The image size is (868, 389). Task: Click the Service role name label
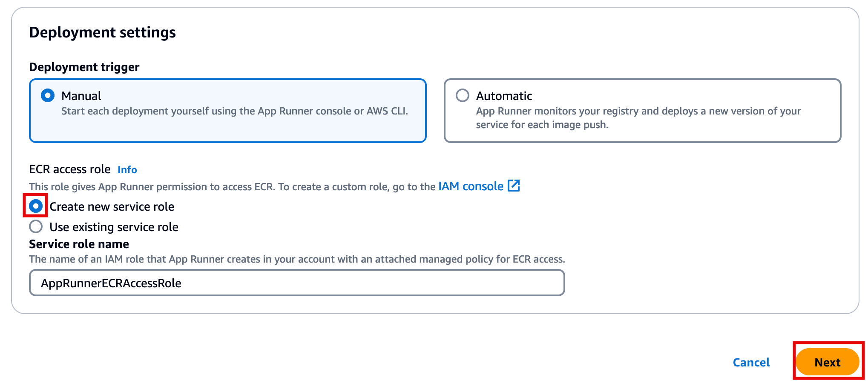[79, 244]
